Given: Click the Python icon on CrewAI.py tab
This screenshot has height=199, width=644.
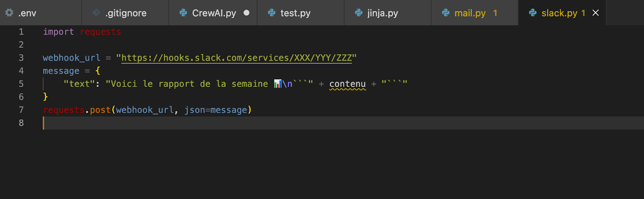Looking at the screenshot, I should coord(184,13).
